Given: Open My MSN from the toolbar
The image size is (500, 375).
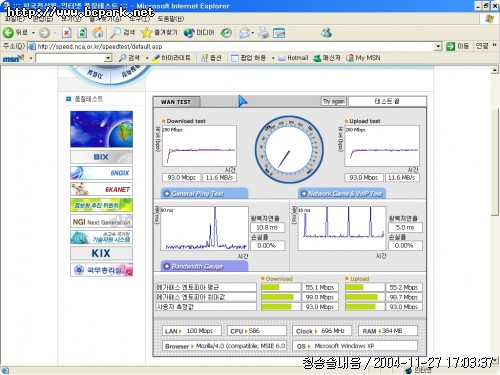Looking at the screenshot, I should point(363,58).
